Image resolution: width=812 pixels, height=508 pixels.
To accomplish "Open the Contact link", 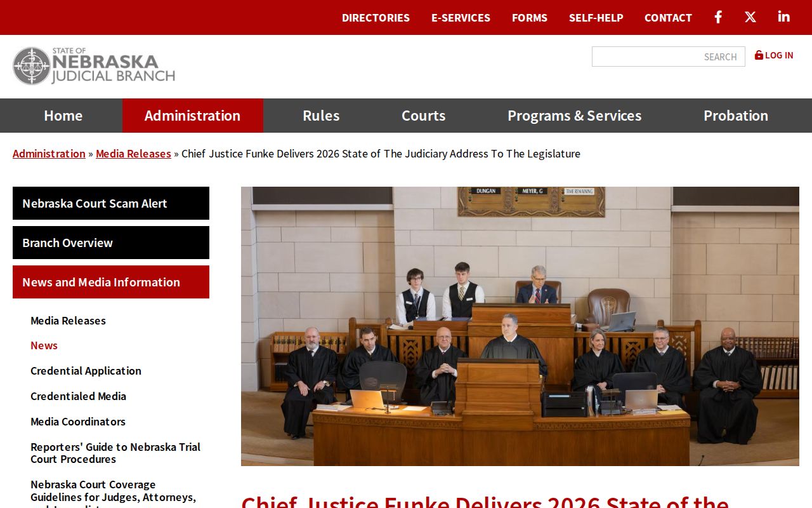I will [x=668, y=18].
